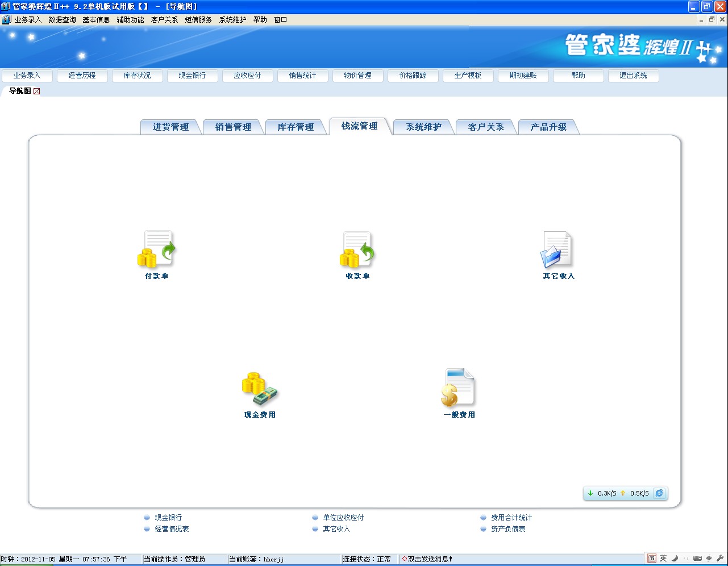The width and height of the screenshot is (728, 566).
Task: Click the 退出系统 button
Action: (633, 75)
